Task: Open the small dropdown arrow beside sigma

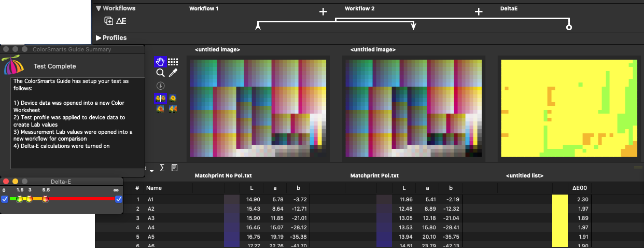Action: click(151, 170)
